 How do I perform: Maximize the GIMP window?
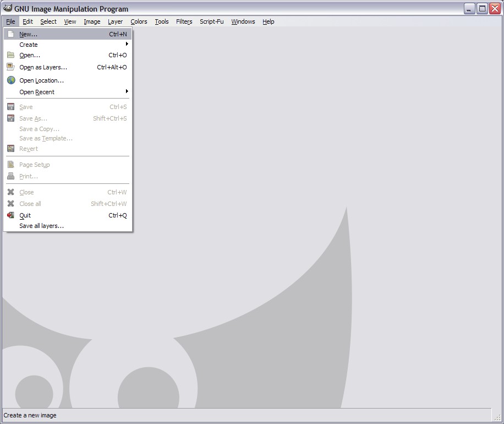pyautogui.click(x=482, y=8)
